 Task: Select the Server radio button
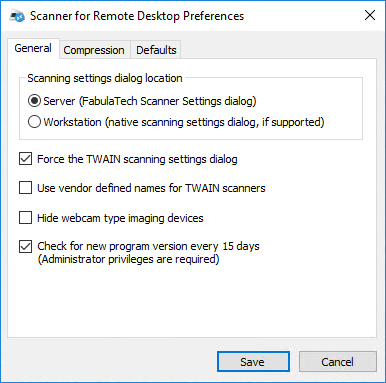click(34, 101)
